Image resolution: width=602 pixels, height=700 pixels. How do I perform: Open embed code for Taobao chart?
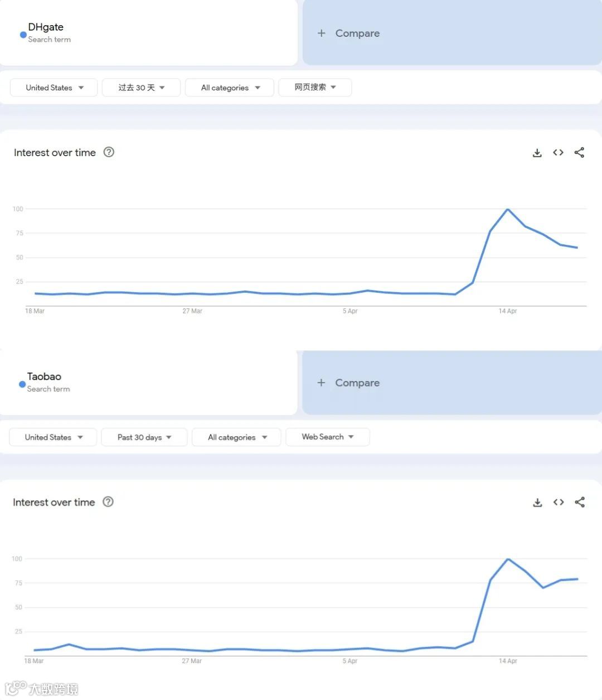point(559,502)
